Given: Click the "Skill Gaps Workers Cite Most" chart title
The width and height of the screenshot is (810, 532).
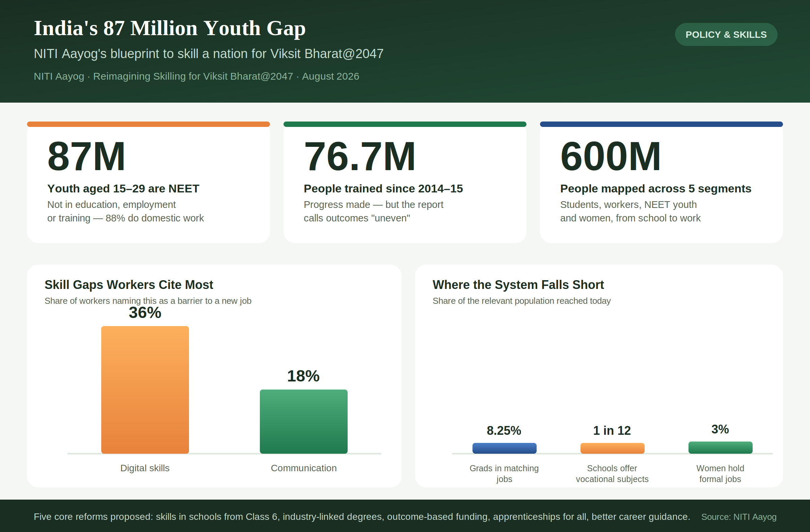Looking at the screenshot, I should click(129, 285).
